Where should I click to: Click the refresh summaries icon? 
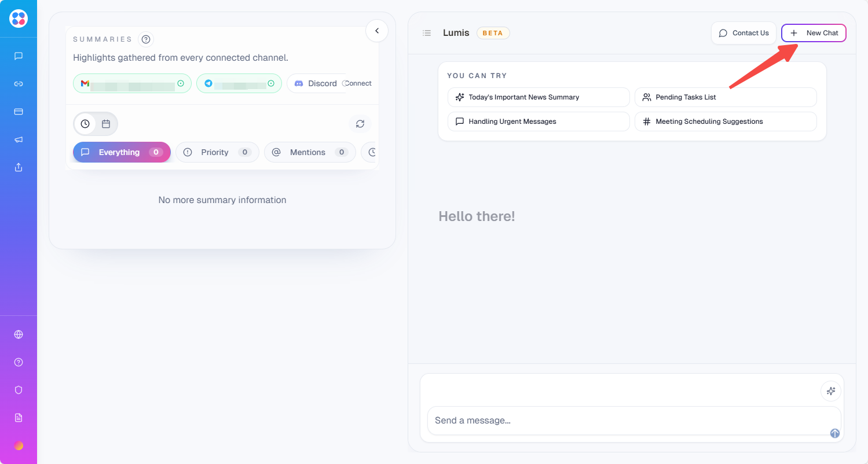pos(360,124)
